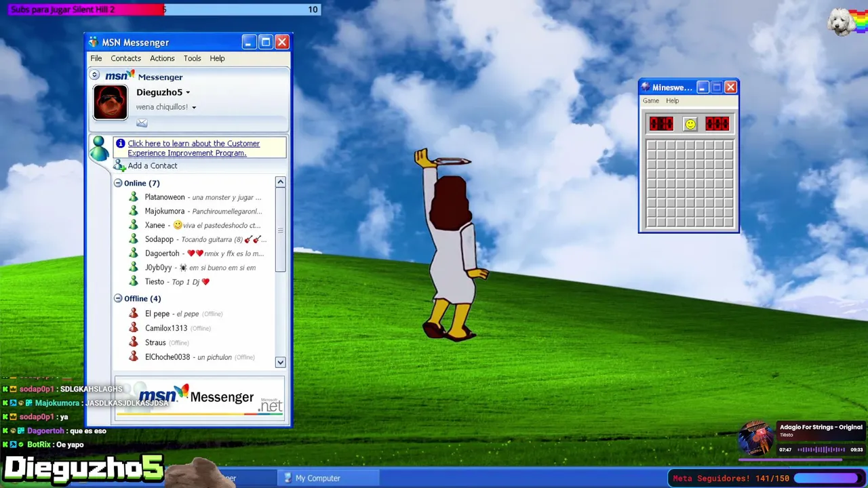Click the chat message 'sodap0p1 : ya'
This screenshot has height=488, width=868.
[44, 417]
